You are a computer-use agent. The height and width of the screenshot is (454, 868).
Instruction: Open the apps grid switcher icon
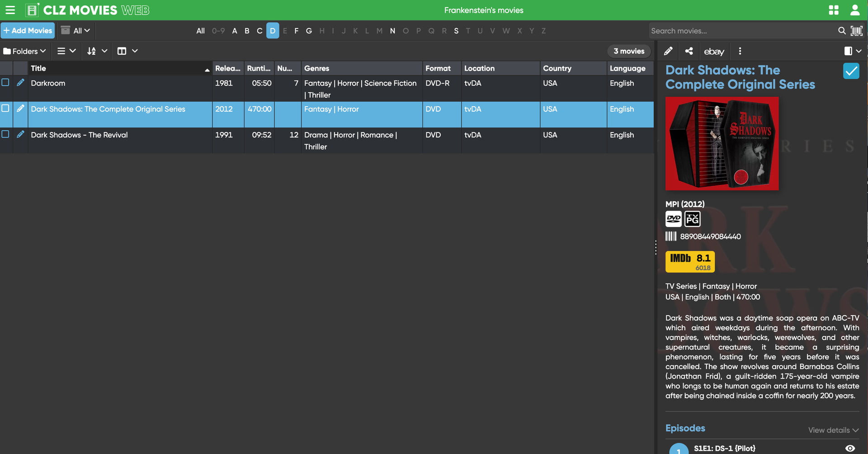point(834,10)
